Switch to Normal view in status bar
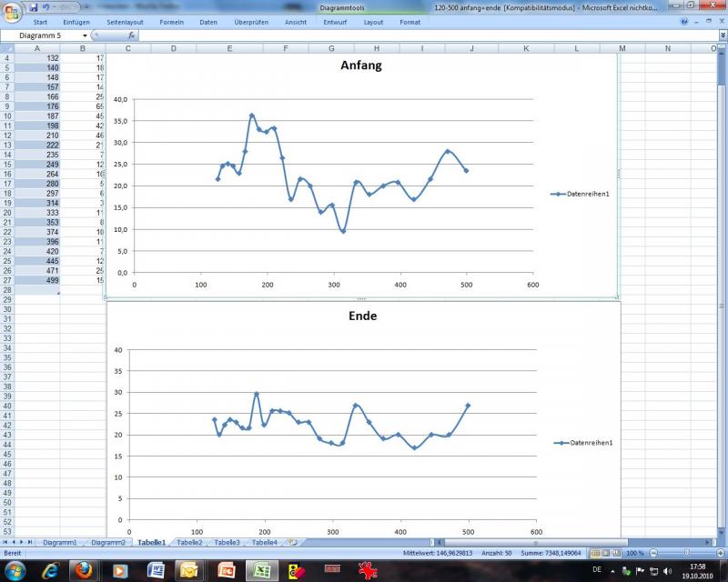 [595, 553]
